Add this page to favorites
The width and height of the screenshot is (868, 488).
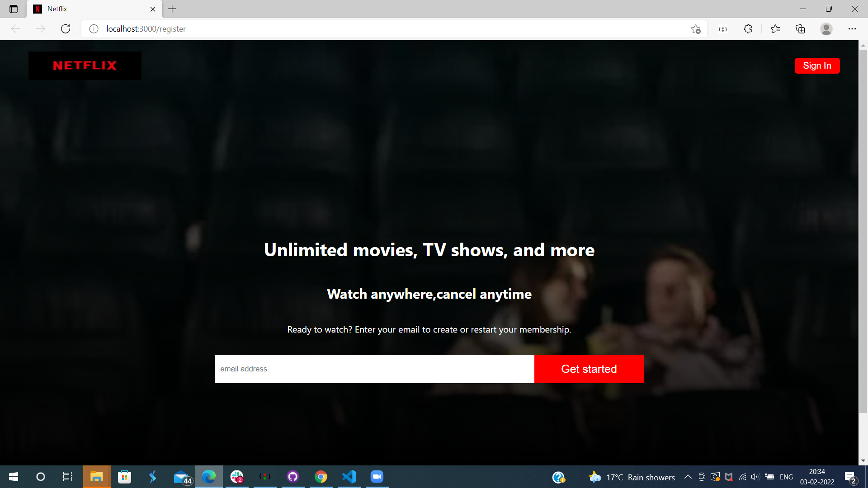pos(696,28)
